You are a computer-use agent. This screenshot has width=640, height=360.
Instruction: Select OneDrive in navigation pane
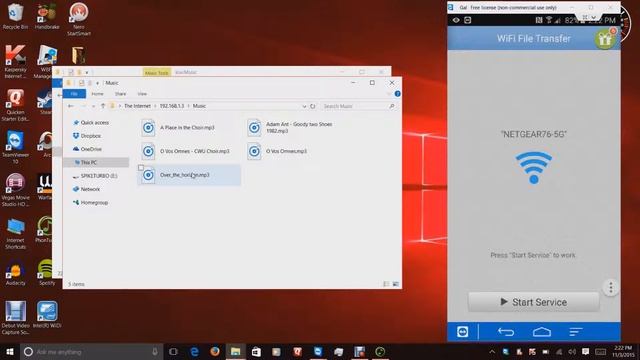[x=91, y=149]
